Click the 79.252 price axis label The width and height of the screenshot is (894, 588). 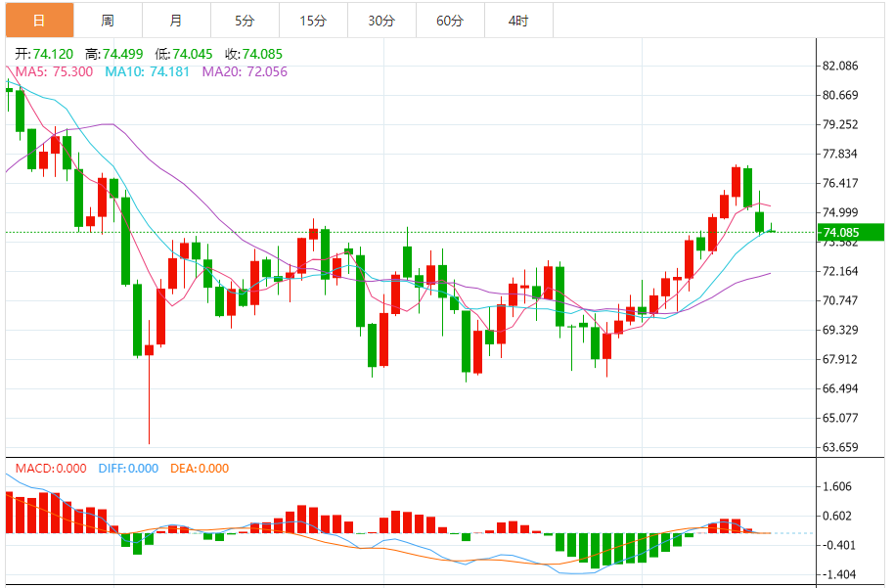point(840,124)
